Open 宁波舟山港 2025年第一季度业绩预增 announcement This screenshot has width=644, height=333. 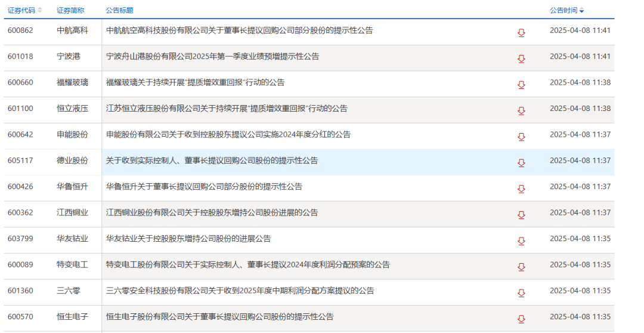212,56
